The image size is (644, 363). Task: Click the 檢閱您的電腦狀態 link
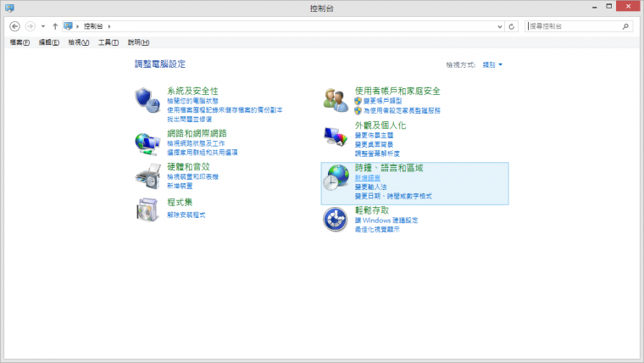(x=192, y=101)
